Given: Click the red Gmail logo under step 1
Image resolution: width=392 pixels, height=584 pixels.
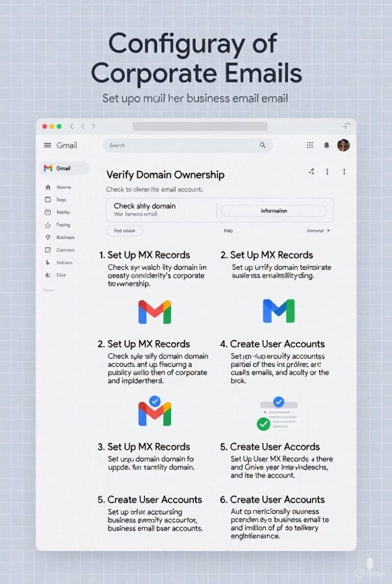Looking at the screenshot, I should click(x=155, y=312).
